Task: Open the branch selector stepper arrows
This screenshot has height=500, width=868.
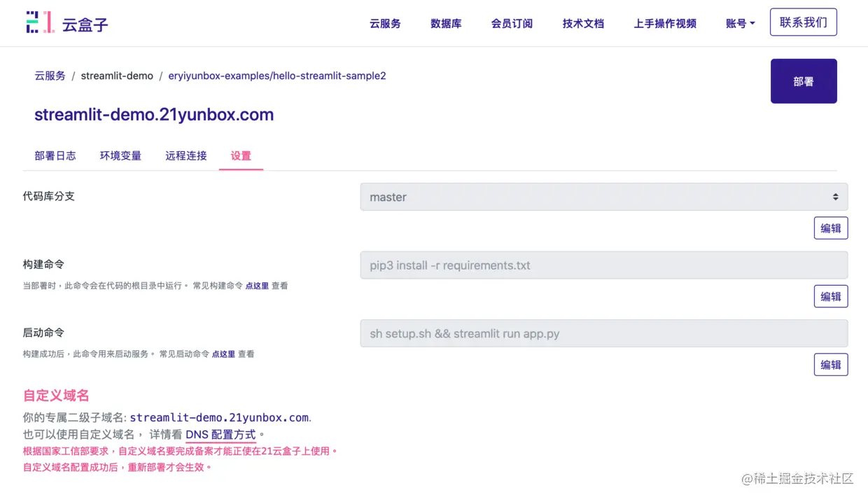Action: pos(834,197)
